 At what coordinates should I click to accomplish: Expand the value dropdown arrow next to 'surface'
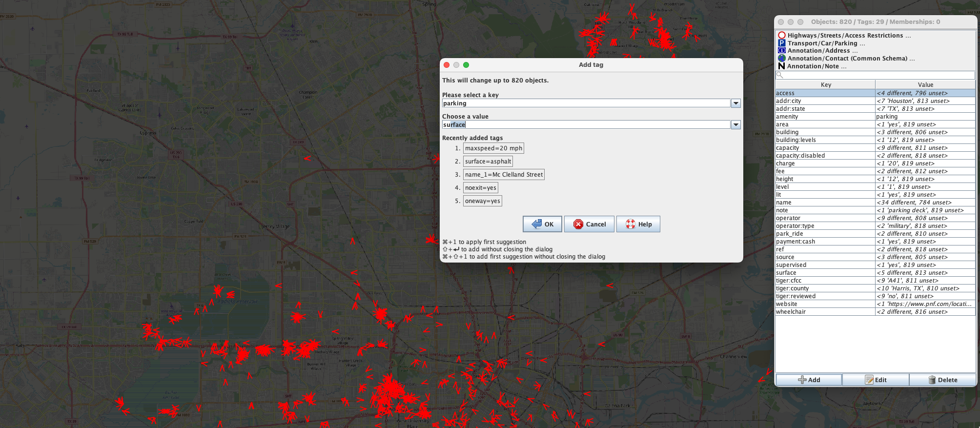pos(736,125)
